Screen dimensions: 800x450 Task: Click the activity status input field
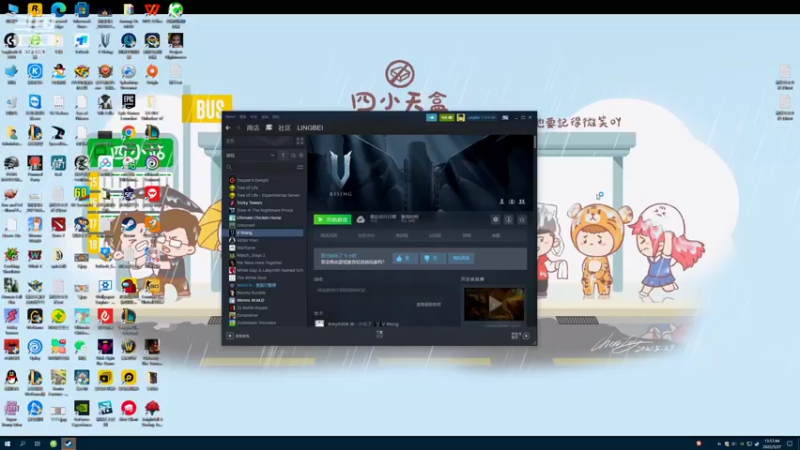tap(378, 290)
